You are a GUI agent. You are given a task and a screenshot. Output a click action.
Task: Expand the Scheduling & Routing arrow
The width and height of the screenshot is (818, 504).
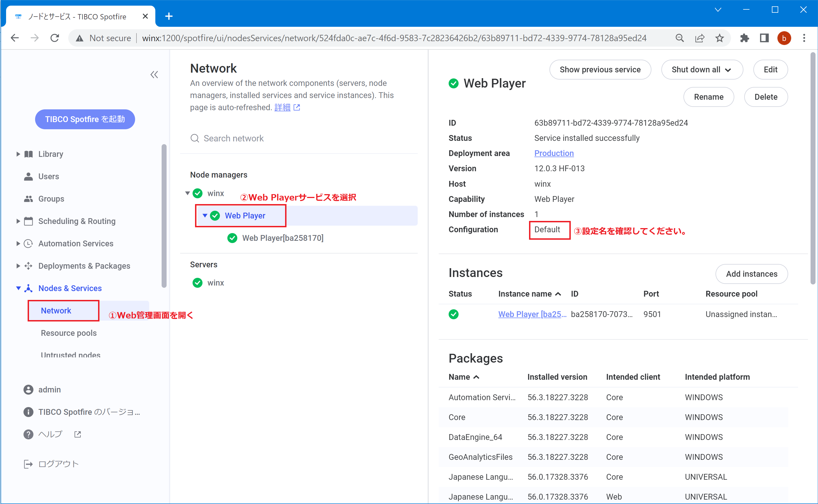coord(18,221)
